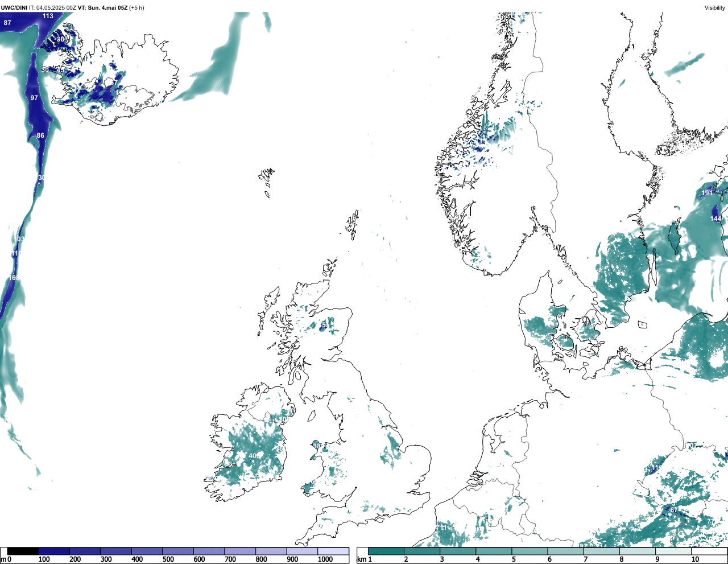Click the (+5 h) forecast offset text
This screenshot has height=564, width=728.
136,7
